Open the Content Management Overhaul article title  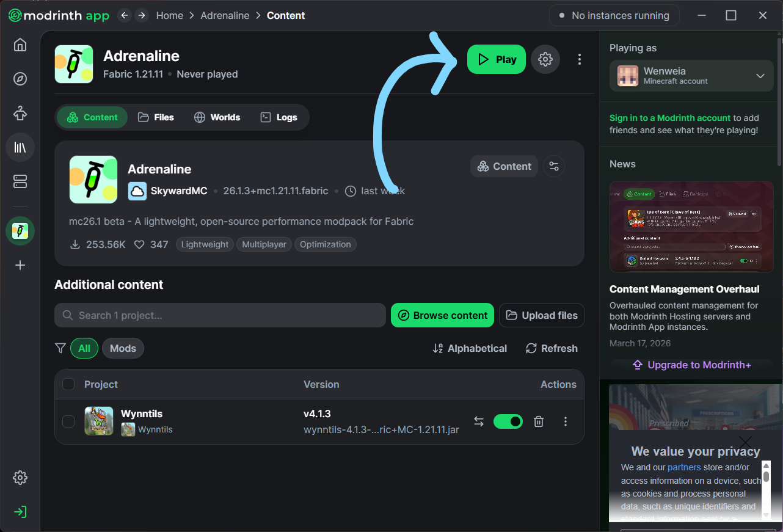coord(685,289)
